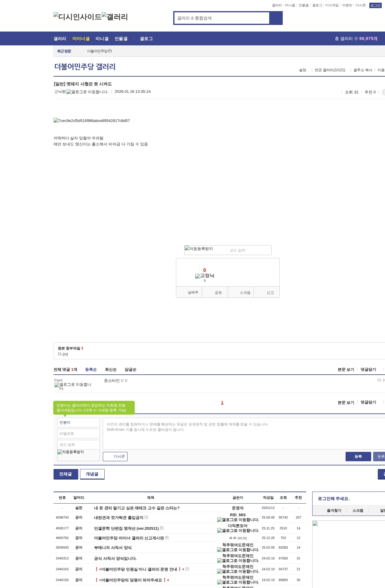385x588 pixels.
Task: Click gallog icon in RID_MIS row
Action: 238,519
